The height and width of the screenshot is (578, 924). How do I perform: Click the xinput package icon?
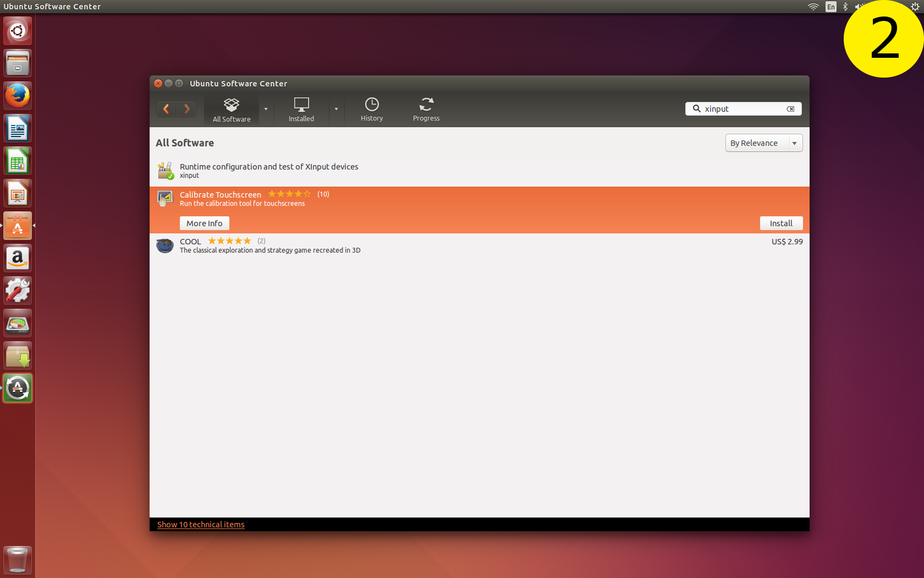[166, 171]
